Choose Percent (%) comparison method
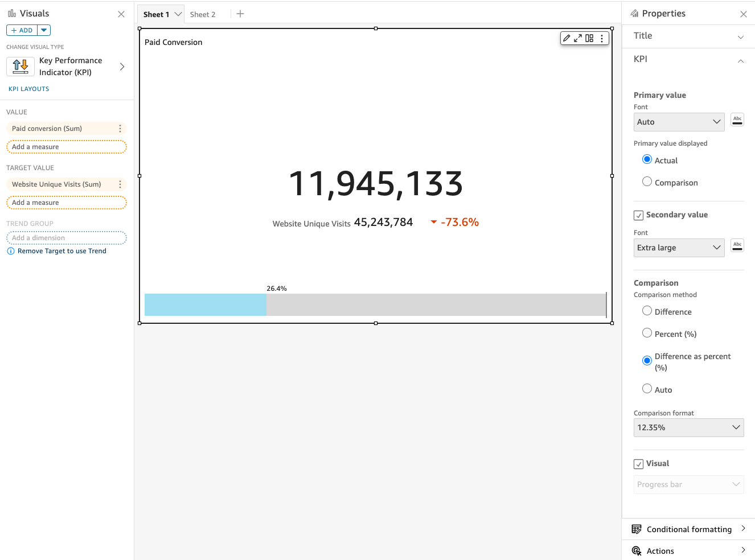The width and height of the screenshot is (755, 560). pyautogui.click(x=647, y=333)
